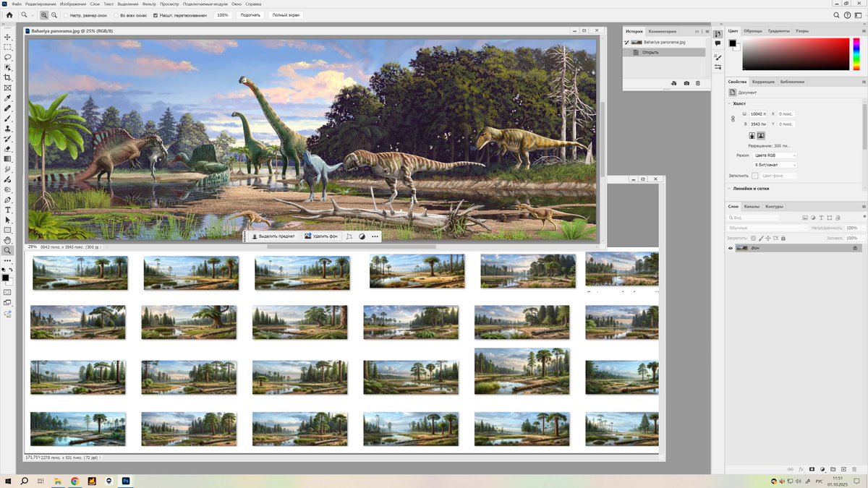
Task: Open the zoom tool preset dropdown arrow
Action: pyautogui.click(x=33, y=15)
